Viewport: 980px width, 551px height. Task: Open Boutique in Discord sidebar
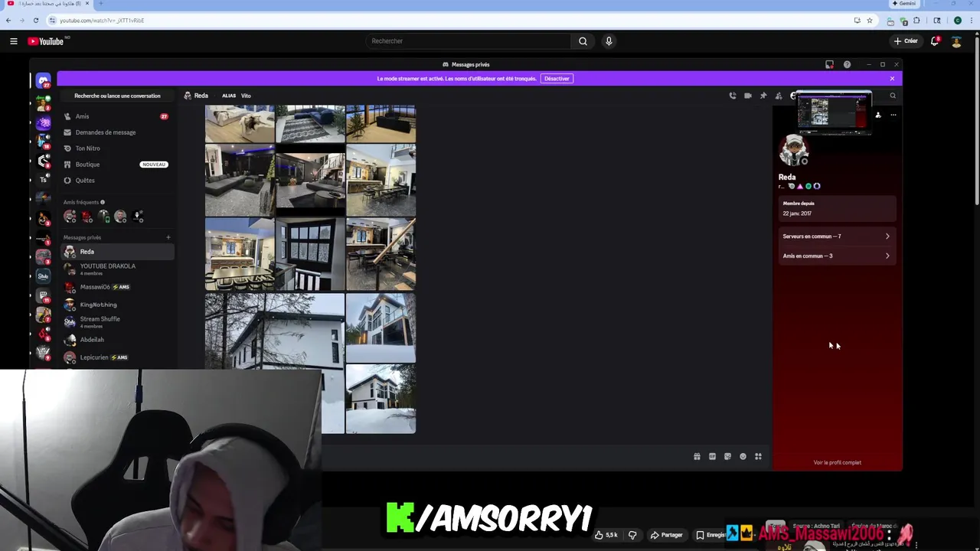pyautogui.click(x=117, y=165)
